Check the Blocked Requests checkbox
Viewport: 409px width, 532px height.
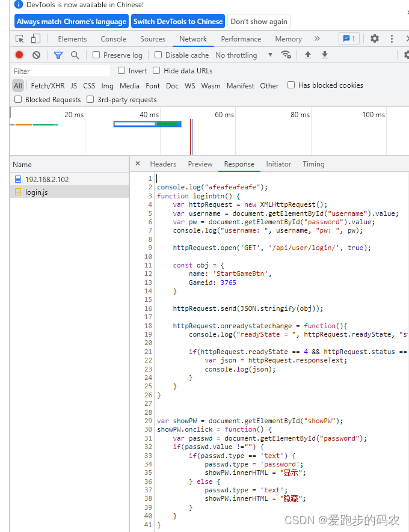tap(18, 99)
